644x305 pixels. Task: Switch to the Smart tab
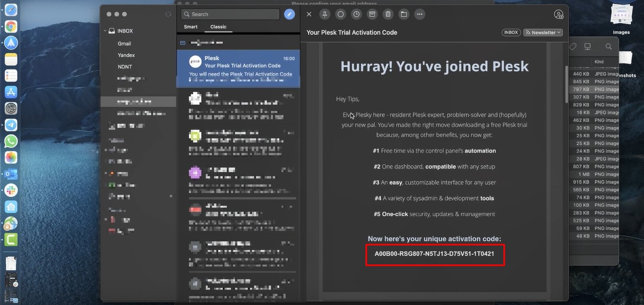pos(191,27)
